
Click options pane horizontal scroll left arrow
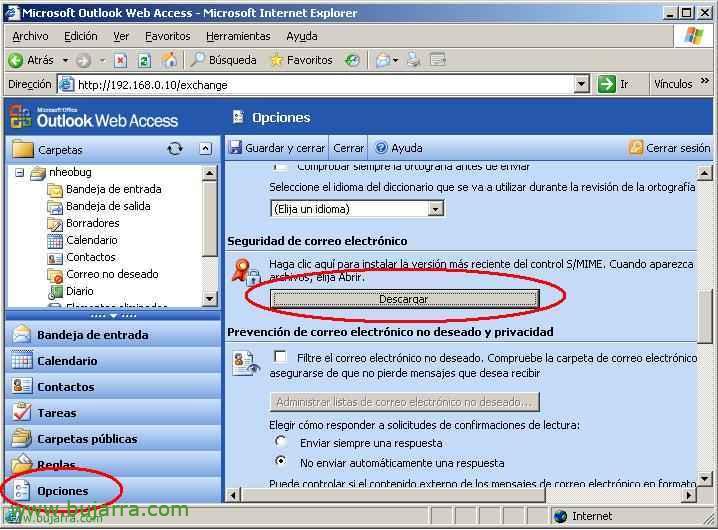click(x=234, y=495)
